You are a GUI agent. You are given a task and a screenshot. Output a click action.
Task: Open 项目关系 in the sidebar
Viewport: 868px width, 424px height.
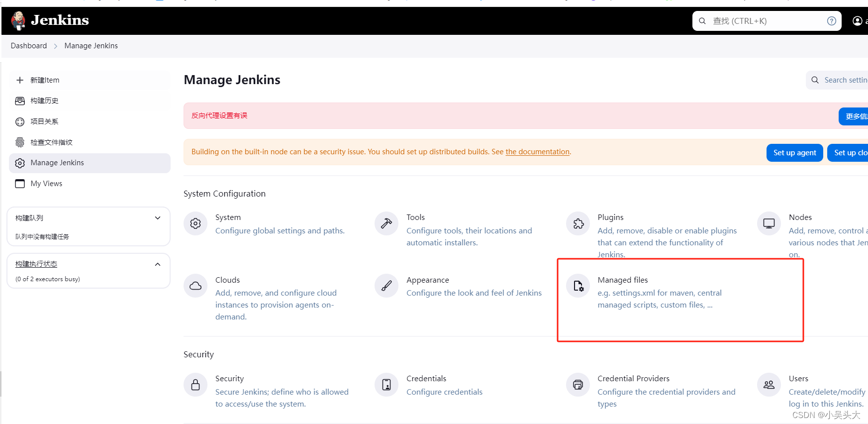coord(90,122)
